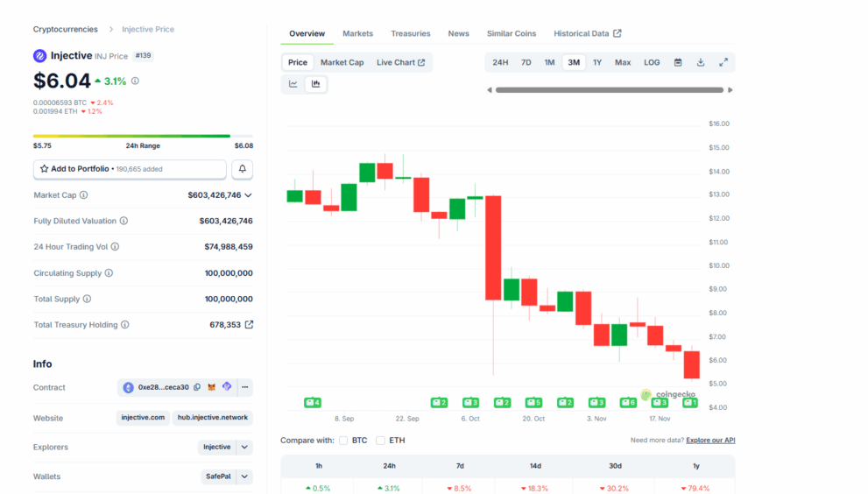Download the chart data
This screenshot has width=868, height=494.
701,63
